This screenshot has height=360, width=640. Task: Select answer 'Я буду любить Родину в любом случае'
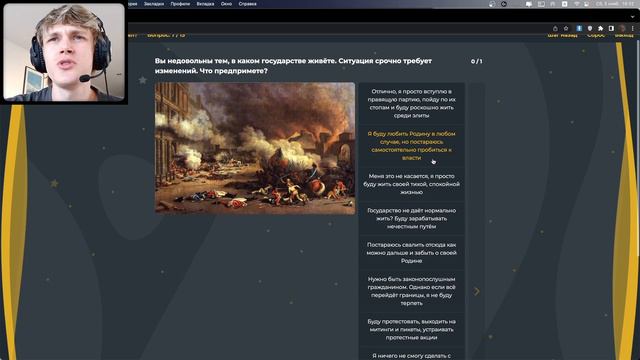[411, 146]
